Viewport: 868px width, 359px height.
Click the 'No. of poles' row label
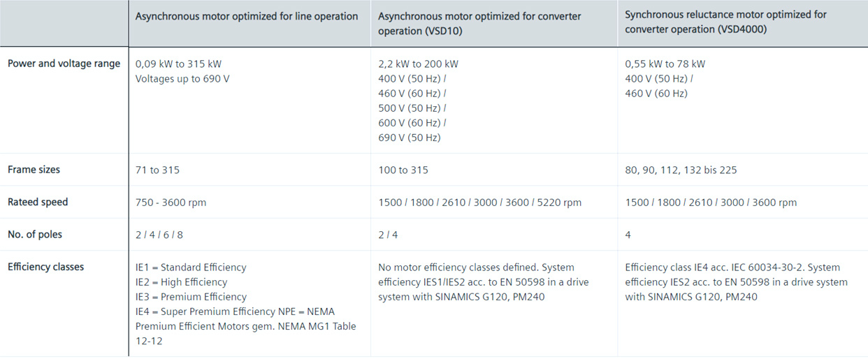[x=35, y=235]
